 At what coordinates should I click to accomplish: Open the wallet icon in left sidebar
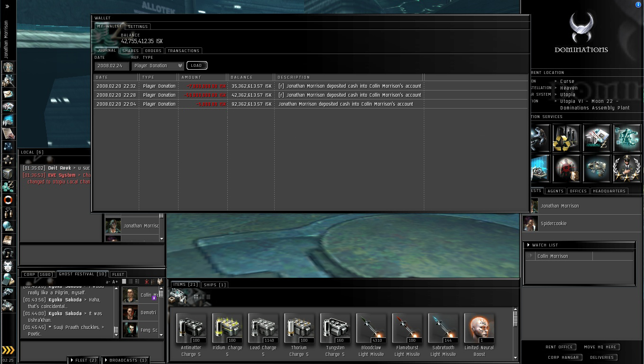click(x=8, y=187)
